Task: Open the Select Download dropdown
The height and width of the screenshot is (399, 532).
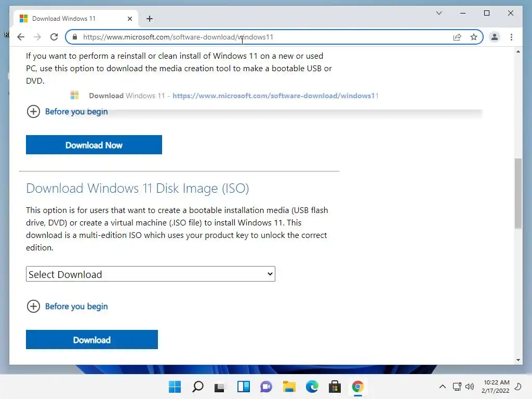Action: point(151,274)
